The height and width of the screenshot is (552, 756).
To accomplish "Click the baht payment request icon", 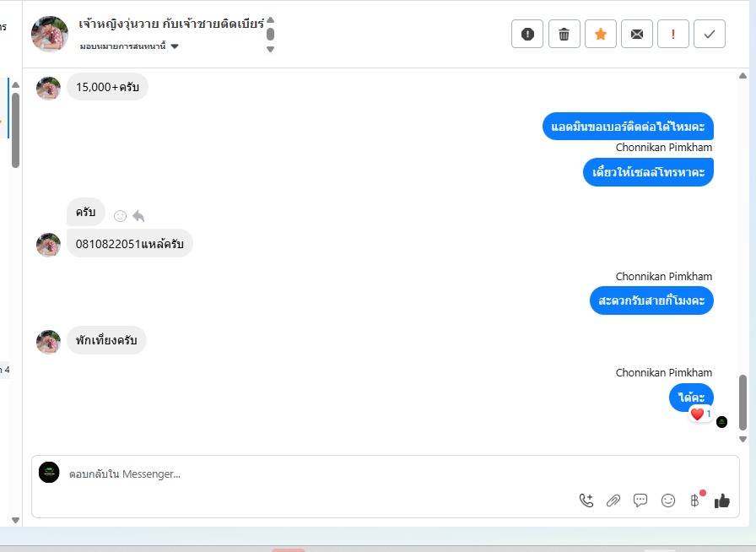I will click(694, 501).
